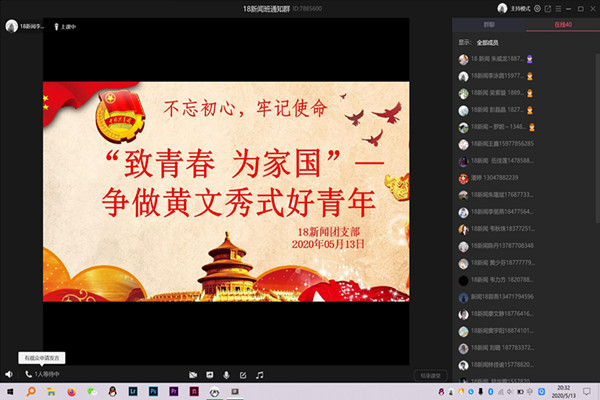
Task: Open the whiteboard edit icon
Action: point(243,375)
